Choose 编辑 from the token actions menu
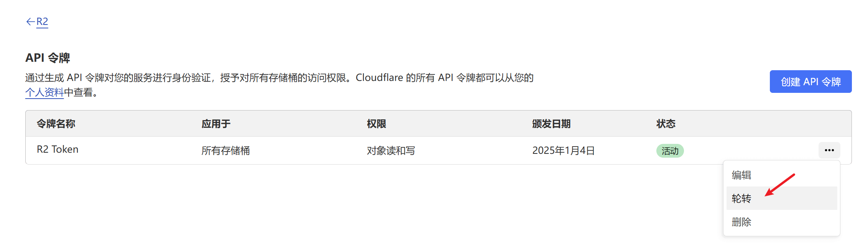 pos(741,175)
